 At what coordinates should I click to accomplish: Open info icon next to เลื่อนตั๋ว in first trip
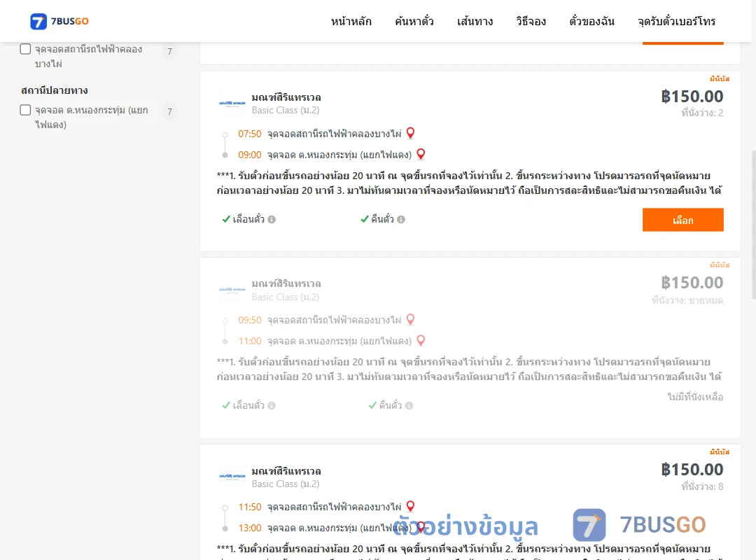pyautogui.click(x=272, y=220)
